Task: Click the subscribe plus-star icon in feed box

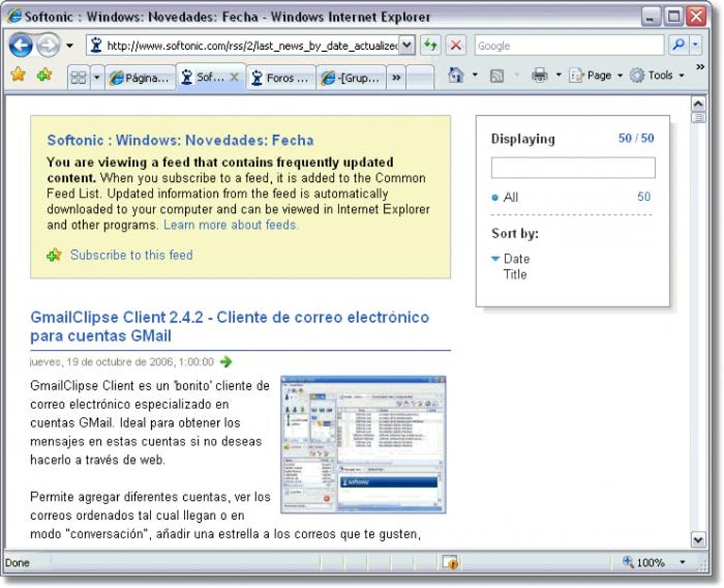Action: (54, 254)
